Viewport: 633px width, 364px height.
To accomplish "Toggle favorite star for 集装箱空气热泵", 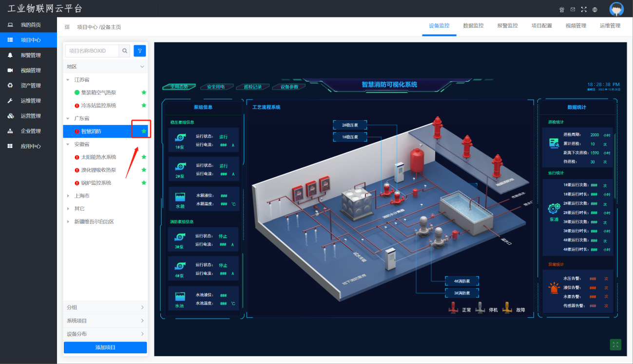I will coord(144,92).
